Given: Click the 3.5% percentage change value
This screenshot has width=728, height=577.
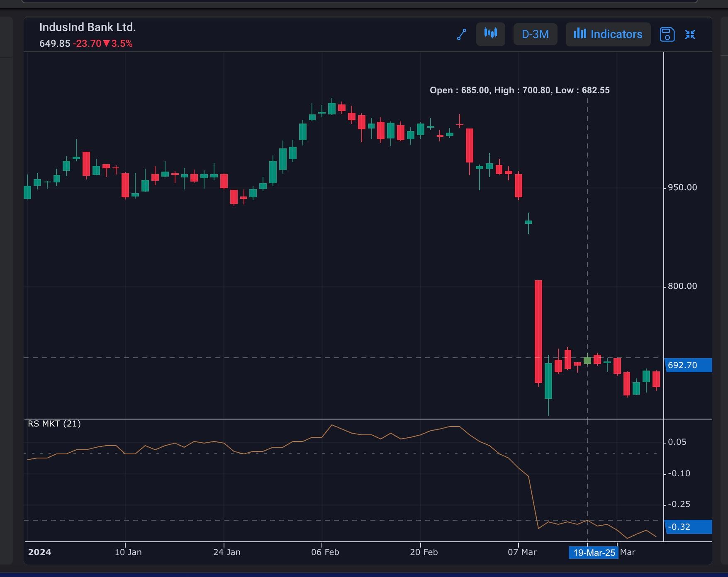Looking at the screenshot, I should pos(122,44).
